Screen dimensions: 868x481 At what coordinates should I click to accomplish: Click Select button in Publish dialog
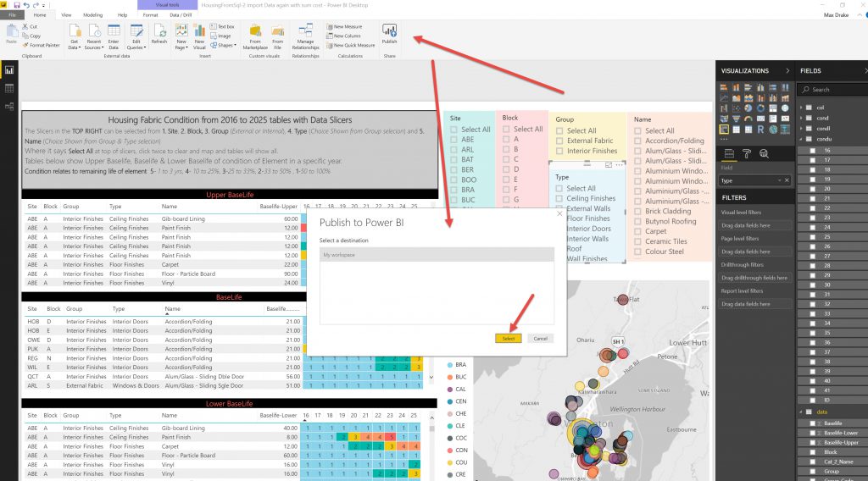(508, 338)
